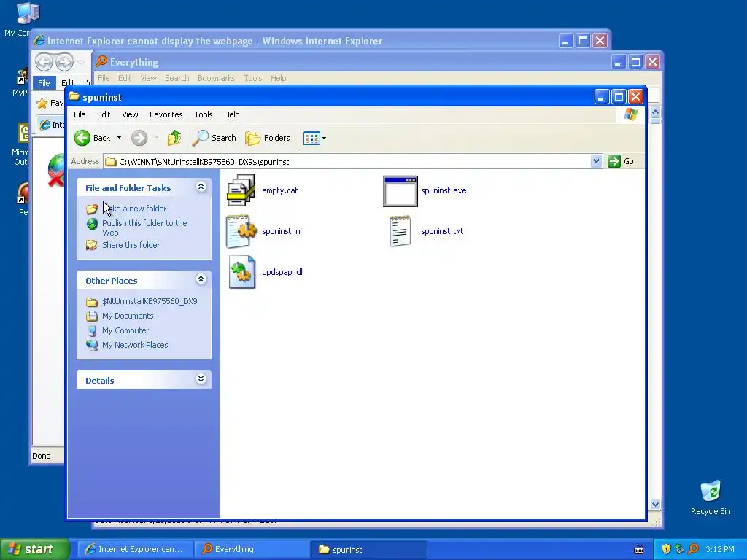
Task: Click the green Go button
Action: coord(621,161)
